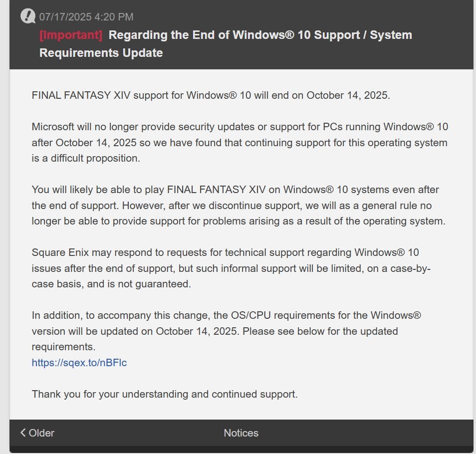Image resolution: width=476 pixels, height=454 pixels.
Task: Click the line starting "Microsoft will no longer provide"
Action: (x=239, y=127)
